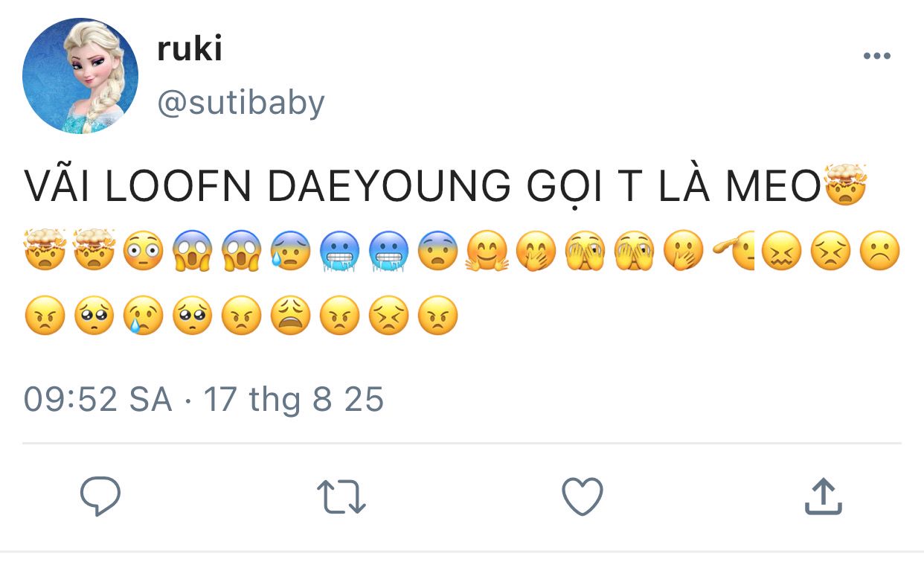Viewport: 924px width, 565px height.
Task: Click the display name "ruki"
Action: coord(190,49)
